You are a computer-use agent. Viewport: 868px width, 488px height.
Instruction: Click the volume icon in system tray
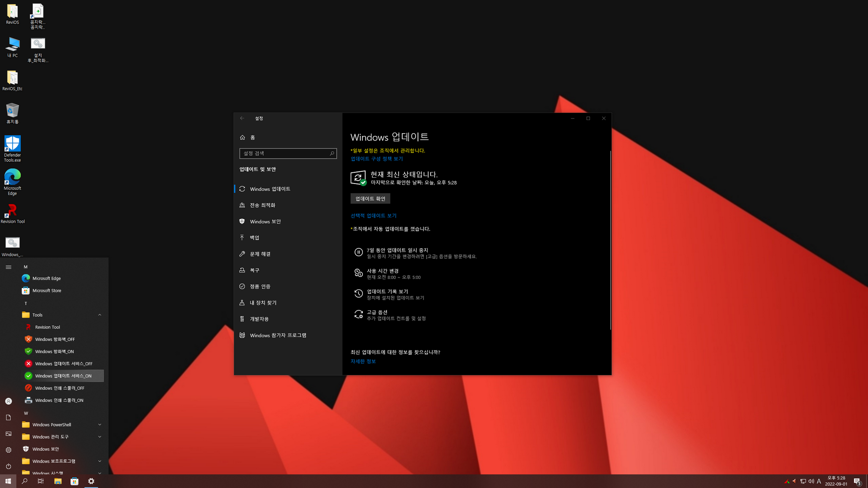[811, 481]
